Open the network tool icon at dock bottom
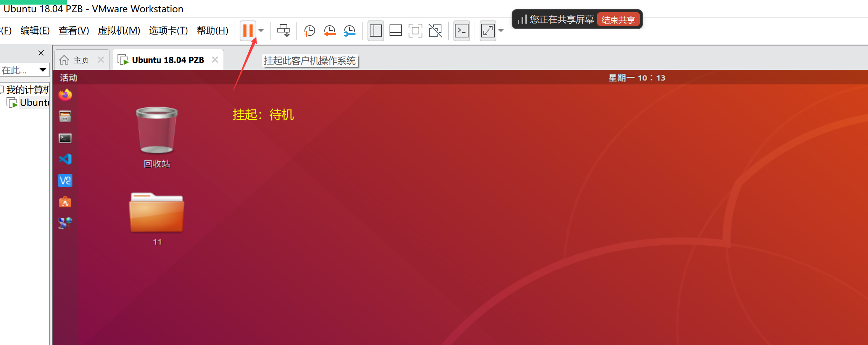This screenshot has height=345, width=868. [65, 223]
